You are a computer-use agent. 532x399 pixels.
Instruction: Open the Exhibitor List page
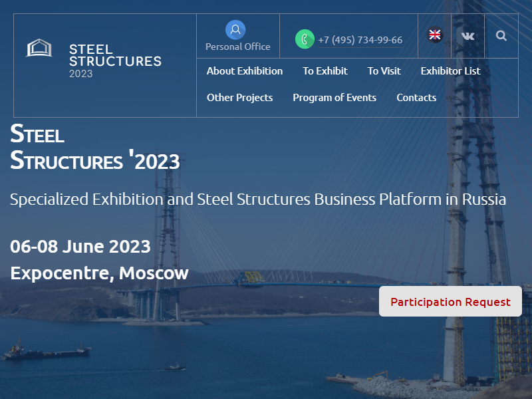coord(451,71)
